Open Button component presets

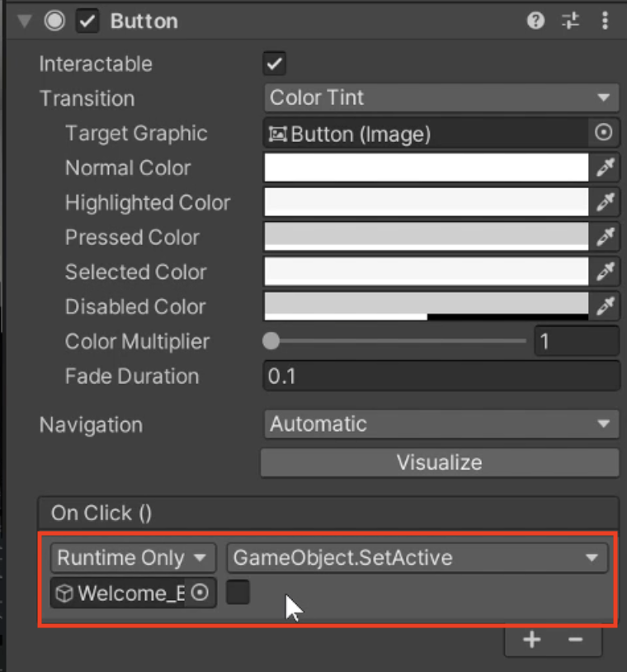point(571,21)
